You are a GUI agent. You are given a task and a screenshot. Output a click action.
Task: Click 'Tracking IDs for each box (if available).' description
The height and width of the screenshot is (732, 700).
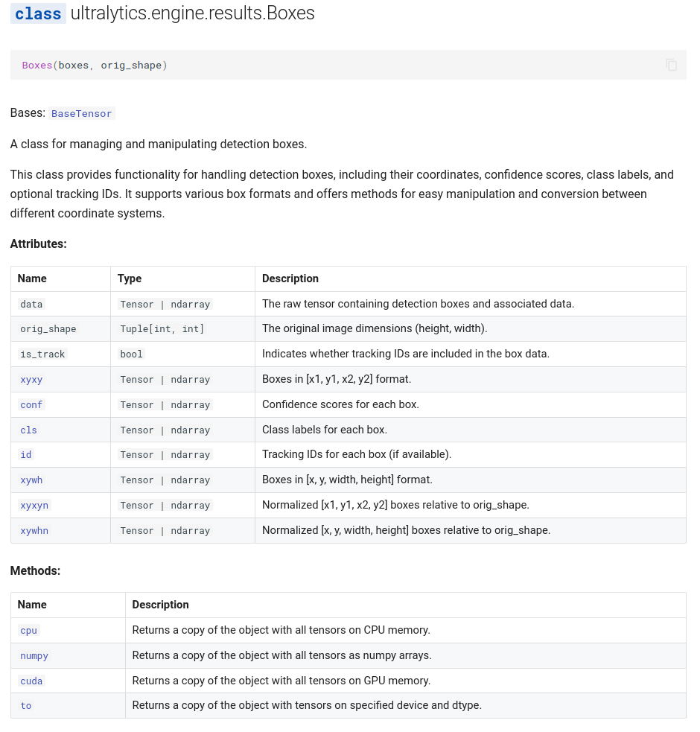click(x=357, y=454)
